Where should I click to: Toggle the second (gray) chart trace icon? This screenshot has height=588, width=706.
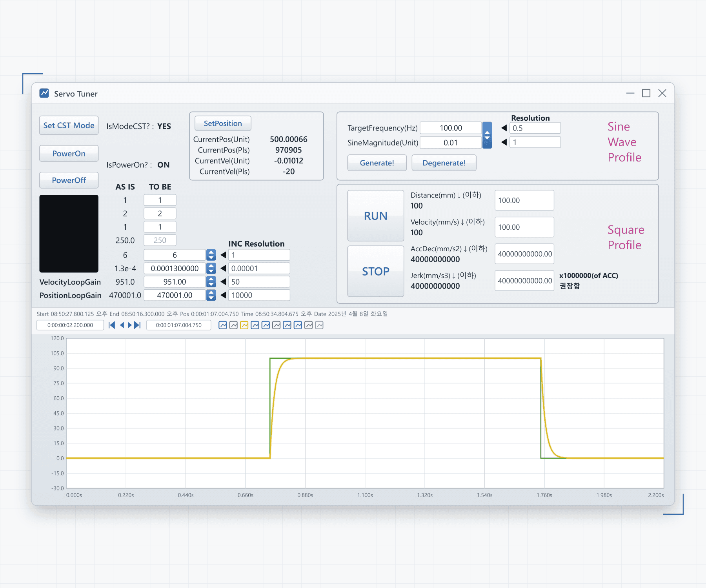pyautogui.click(x=233, y=325)
